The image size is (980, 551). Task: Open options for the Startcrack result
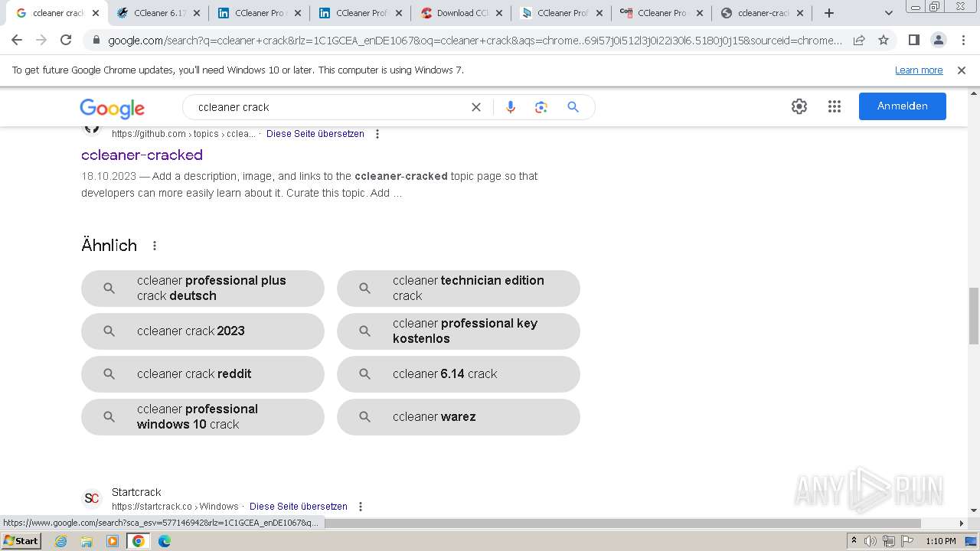point(361,507)
